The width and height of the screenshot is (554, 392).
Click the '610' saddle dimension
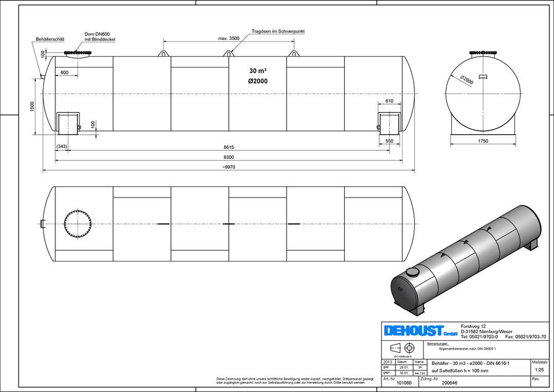point(389,101)
